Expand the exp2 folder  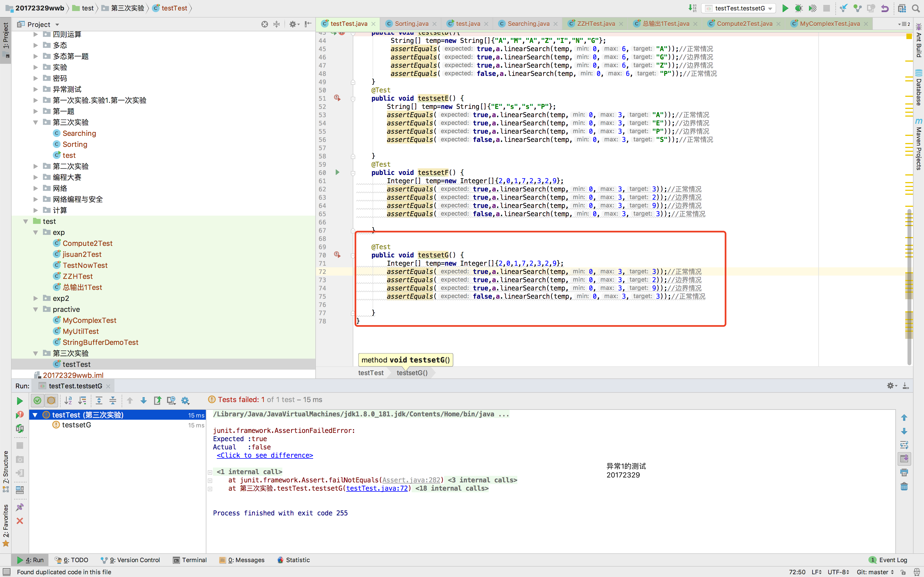point(35,298)
